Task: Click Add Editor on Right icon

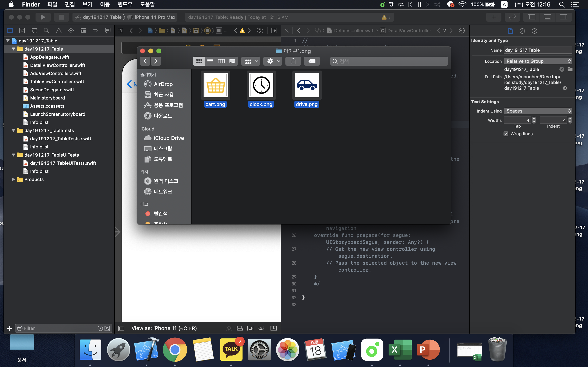Action: (274, 31)
